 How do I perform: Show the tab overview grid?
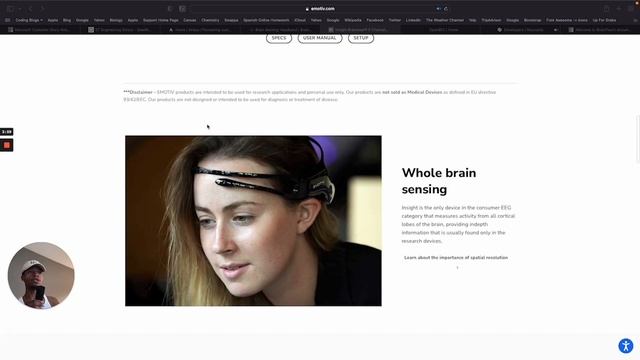631,9
